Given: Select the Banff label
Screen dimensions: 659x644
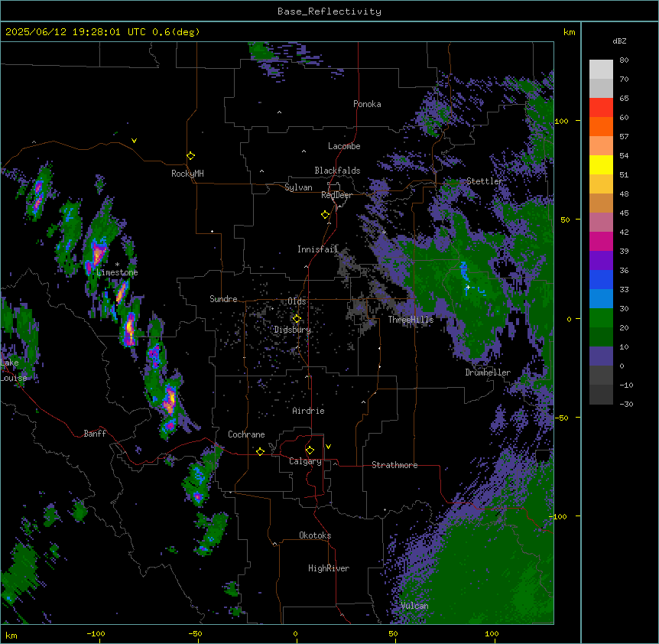Looking at the screenshot, I should 95,434.
